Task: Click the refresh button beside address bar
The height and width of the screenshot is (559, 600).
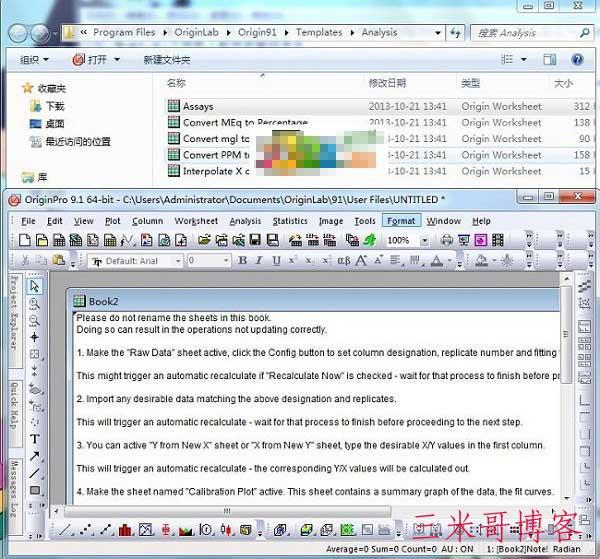Action: tap(455, 33)
